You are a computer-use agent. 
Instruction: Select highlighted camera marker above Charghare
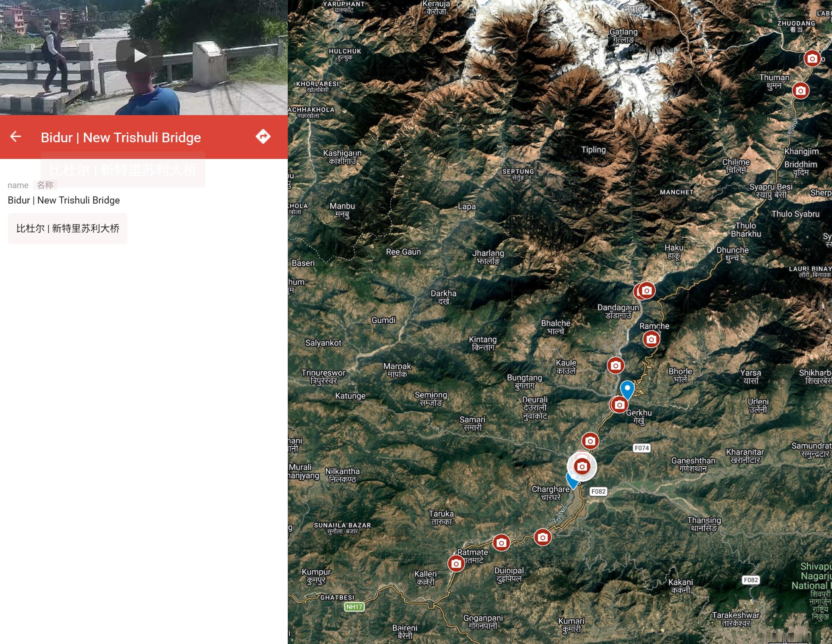582,467
